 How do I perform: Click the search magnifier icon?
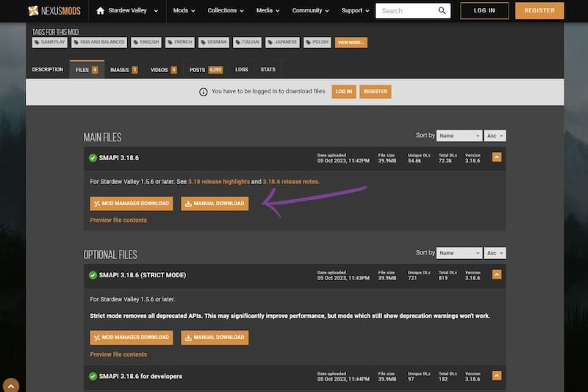coord(442,11)
